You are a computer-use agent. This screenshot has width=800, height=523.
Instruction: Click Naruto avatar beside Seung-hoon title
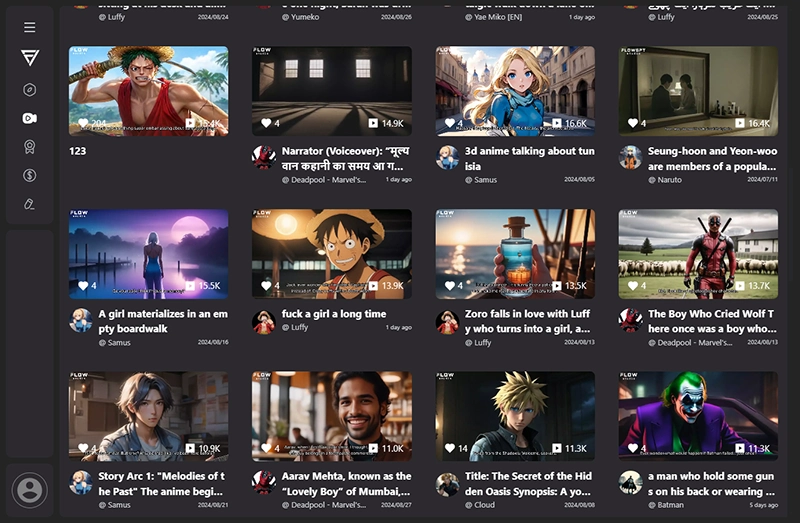631,158
